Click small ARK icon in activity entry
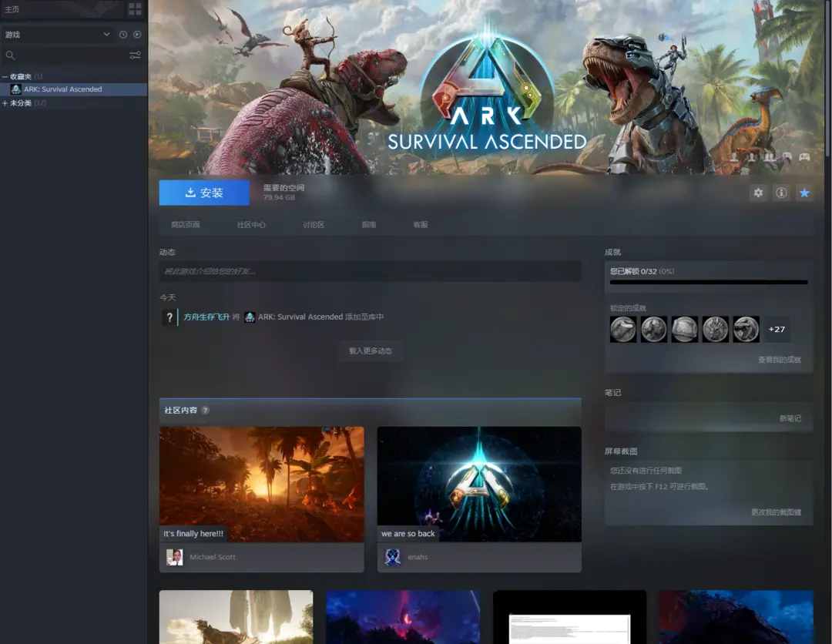The height and width of the screenshot is (644, 832). (x=250, y=317)
